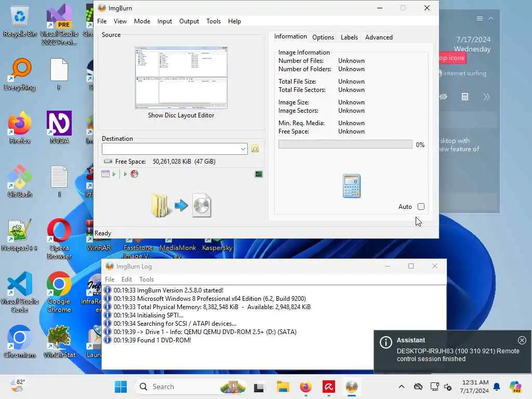Select the Notepad++ desktop icon
Viewport: 532px width, 399px height.
click(19, 235)
